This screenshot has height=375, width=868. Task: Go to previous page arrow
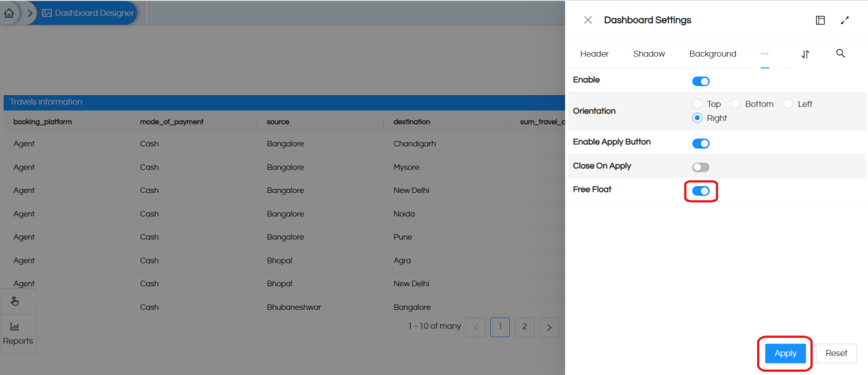click(476, 327)
